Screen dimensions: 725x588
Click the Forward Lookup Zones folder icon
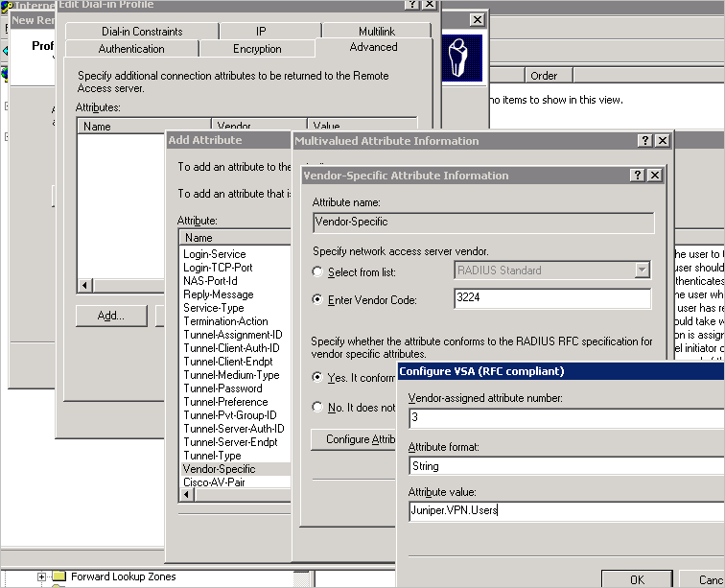tap(58, 577)
